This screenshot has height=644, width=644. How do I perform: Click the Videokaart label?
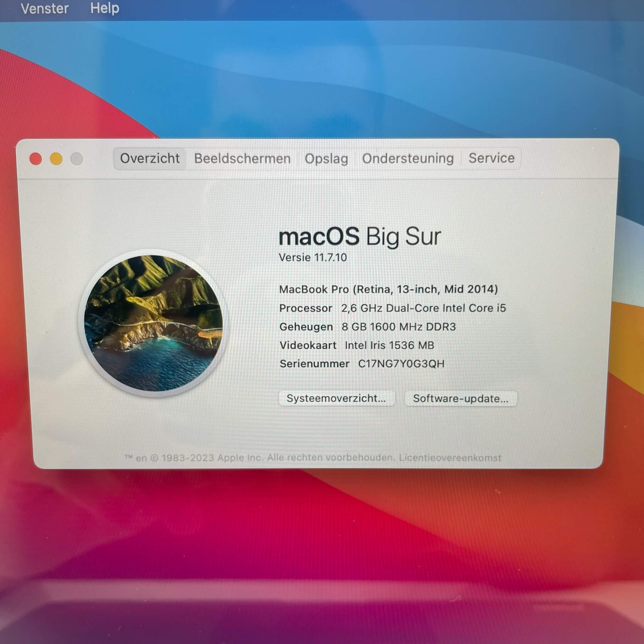click(x=308, y=345)
